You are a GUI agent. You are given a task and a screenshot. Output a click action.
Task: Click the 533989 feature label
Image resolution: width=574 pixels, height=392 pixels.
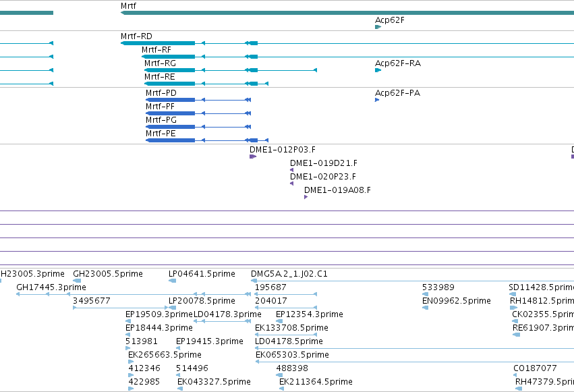coord(438,287)
